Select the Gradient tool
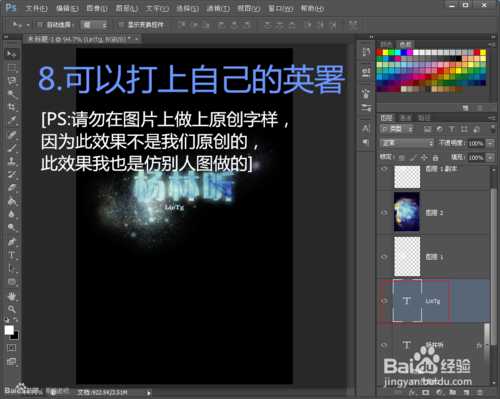The image size is (500, 399). coord(12,201)
